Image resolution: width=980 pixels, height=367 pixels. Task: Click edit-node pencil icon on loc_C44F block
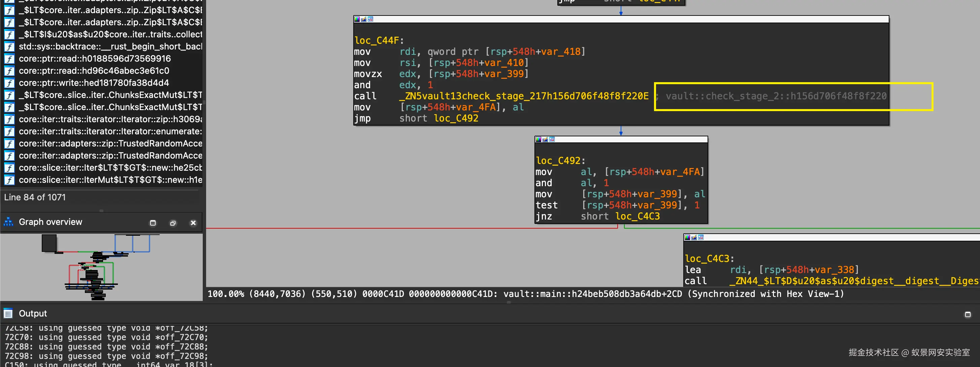pyautogui.click(x=363, y=19)
